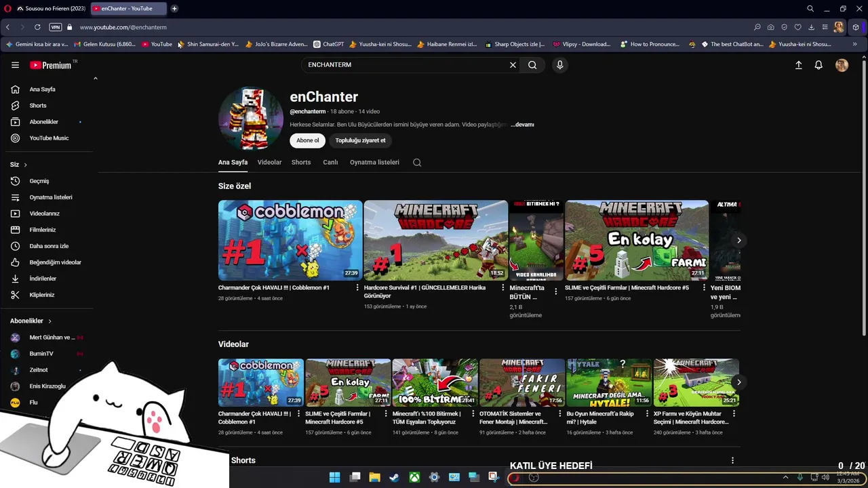Open the YouTube guide hamburger menu
The width and height of the screenshot is (868, 488).
(15, 65)
